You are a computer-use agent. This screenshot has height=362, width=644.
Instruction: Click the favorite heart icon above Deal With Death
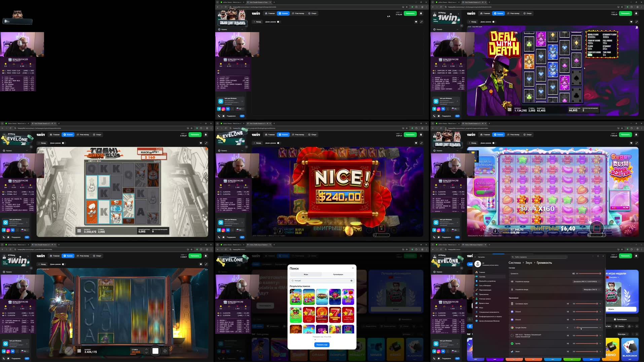point(631,22)
